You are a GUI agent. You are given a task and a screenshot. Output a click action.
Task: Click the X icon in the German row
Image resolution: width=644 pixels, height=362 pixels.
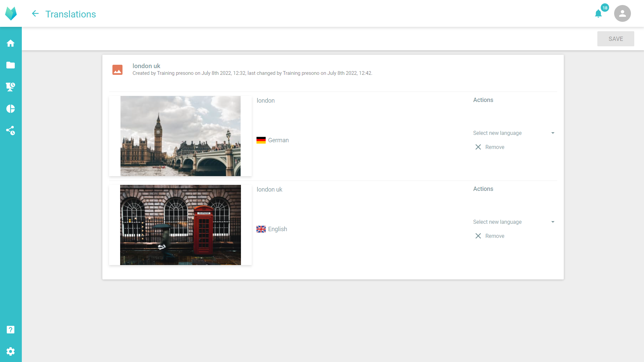[478, 147]
